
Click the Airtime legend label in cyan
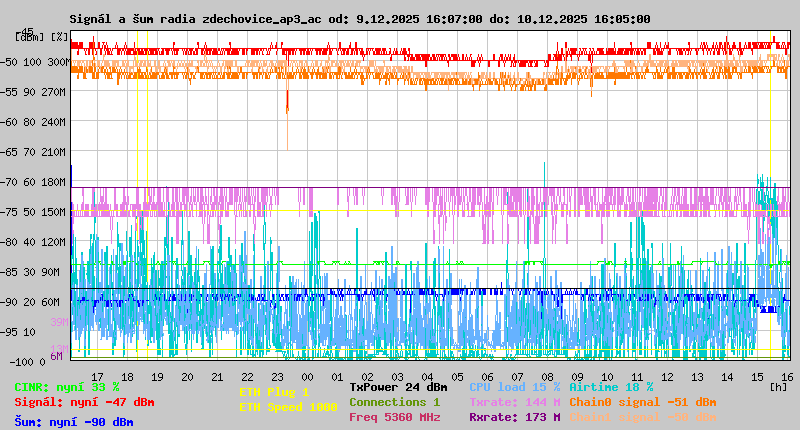click(611, 387)
